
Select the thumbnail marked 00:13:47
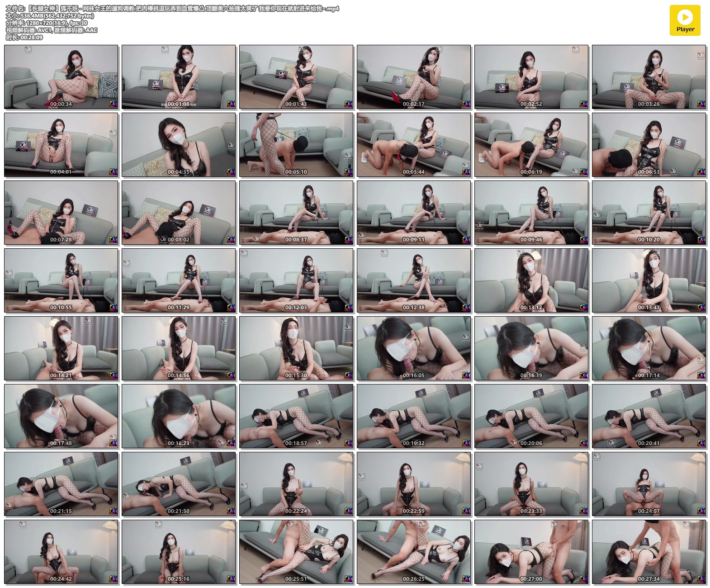pyautogui.click(x=649, y=280)
